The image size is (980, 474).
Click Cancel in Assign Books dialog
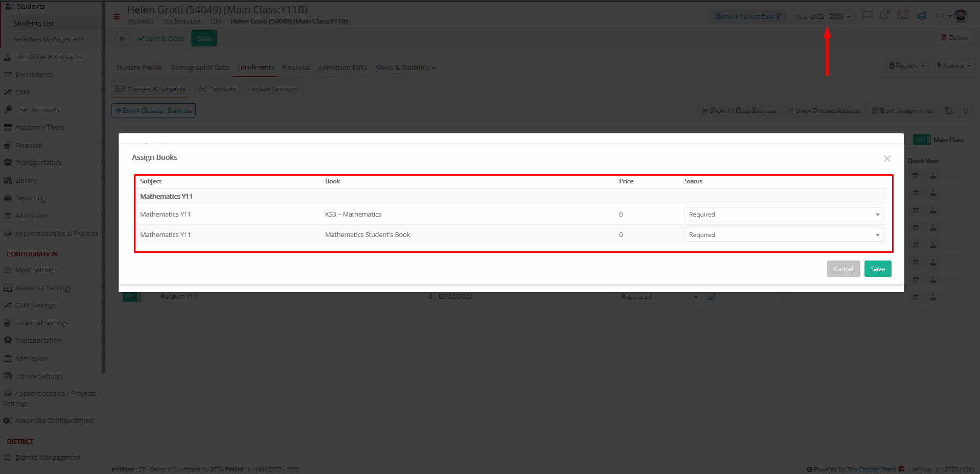[844, 269]
